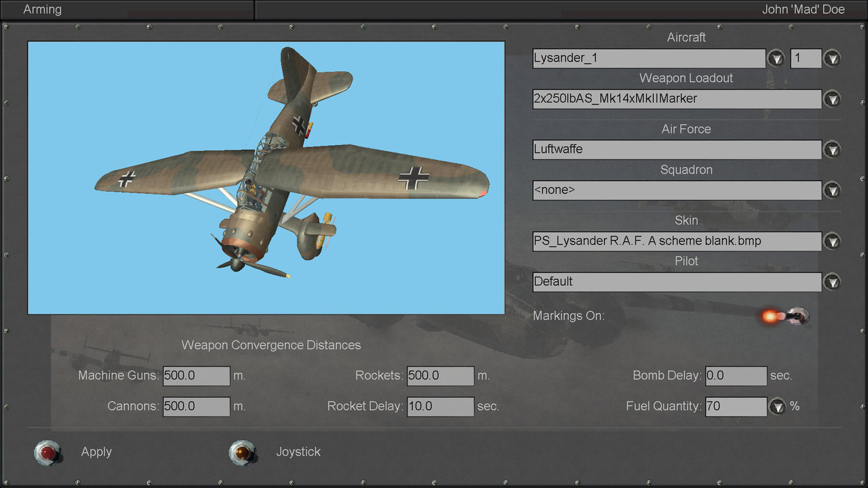This screenshot has height=488, width=868.
Task: Click the aircraft number field showing 1
Action: pos(806,58)
